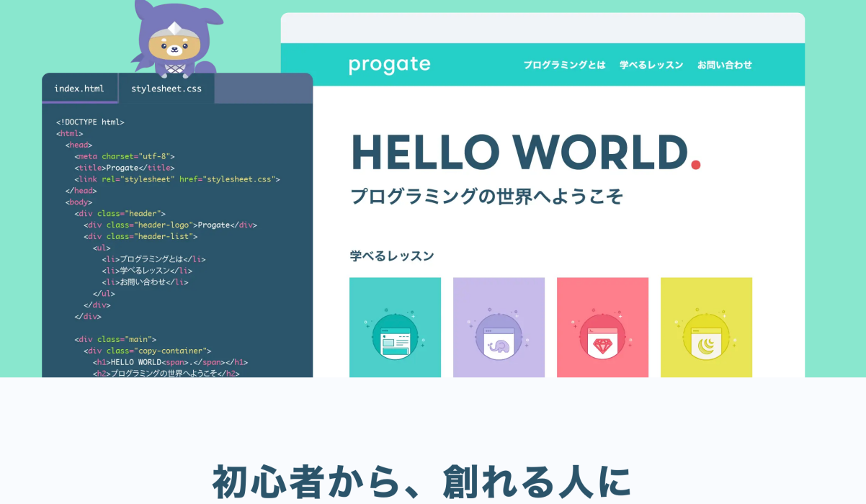The image size is (866, 504).
Task: Click the <h1>HELLO WORLD code line
Action: [x=170, y=362]
